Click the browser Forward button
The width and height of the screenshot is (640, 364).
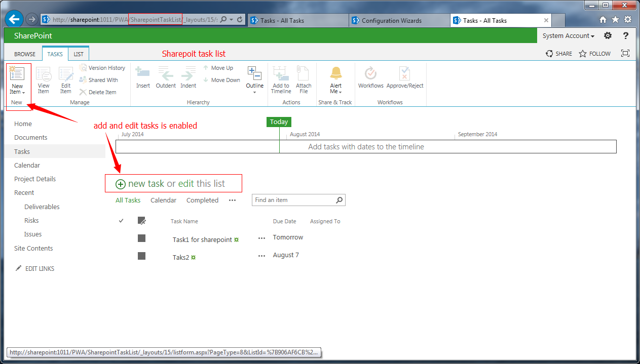pyautogui.click(x=32, y=19)
